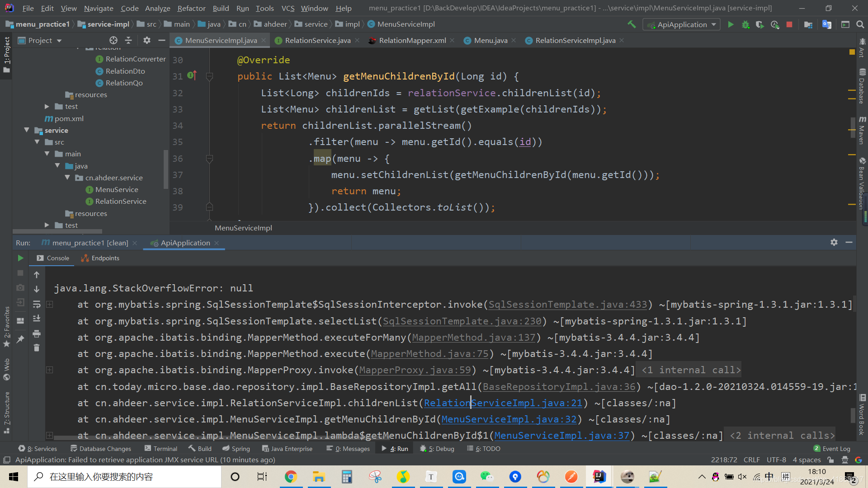Image resolution: width=868 pixels, height=488 pixels.
Task: Collapse all in Project panel
Action: [x=128, y=40]
